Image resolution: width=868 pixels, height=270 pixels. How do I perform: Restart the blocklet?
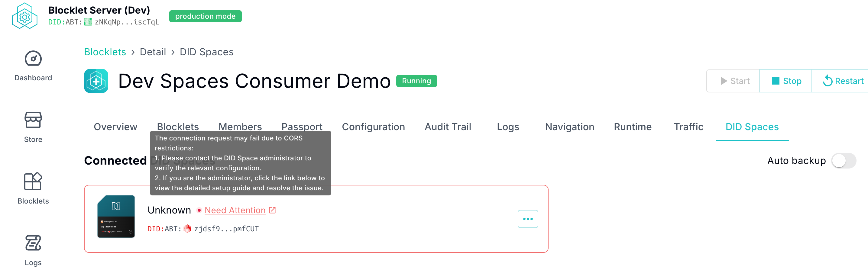(x=843, y=81)
